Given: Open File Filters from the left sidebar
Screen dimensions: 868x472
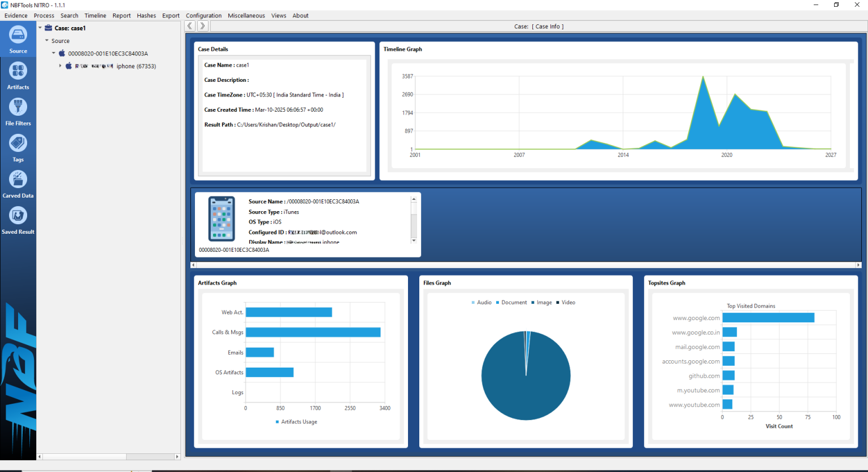Looking at the screenshot, I should click(x=18, y=111).
